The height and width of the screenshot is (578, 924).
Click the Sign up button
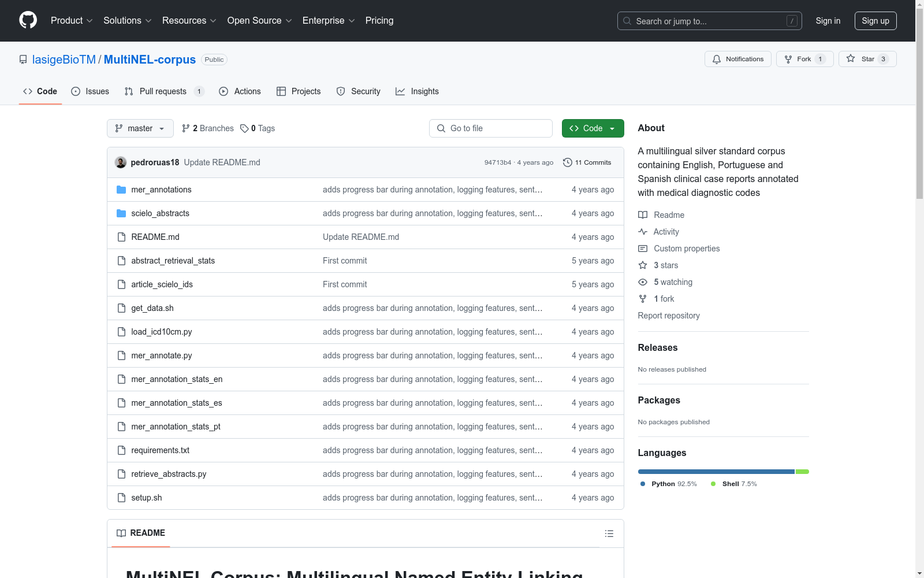[x=875, y=21]
